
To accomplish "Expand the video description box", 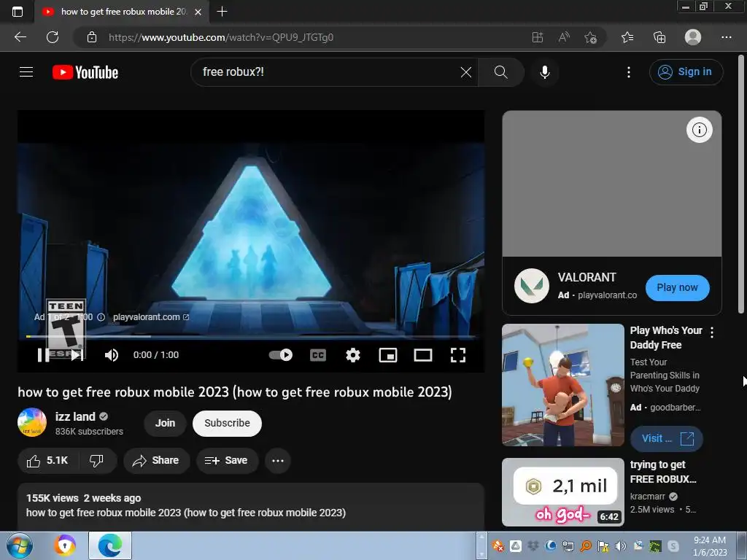I will [251, 507].
